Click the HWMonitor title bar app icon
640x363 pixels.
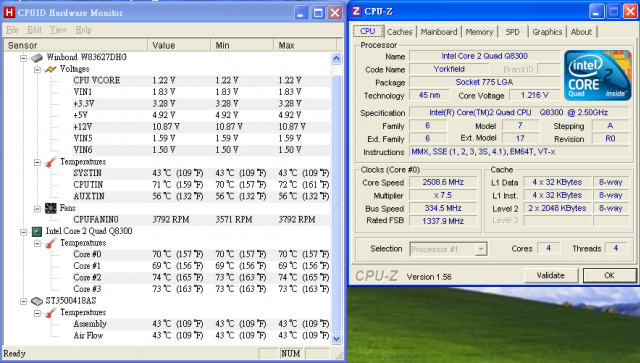tap(9, 13)
